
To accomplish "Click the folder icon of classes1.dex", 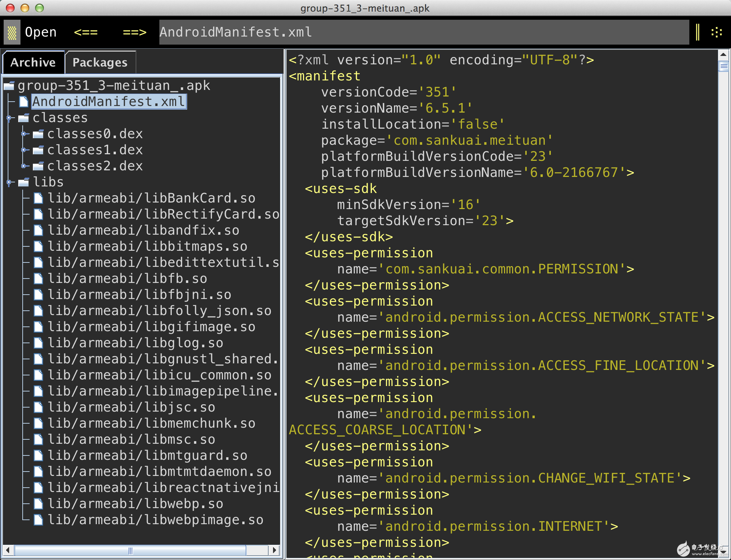I will [x=38, y=150].
